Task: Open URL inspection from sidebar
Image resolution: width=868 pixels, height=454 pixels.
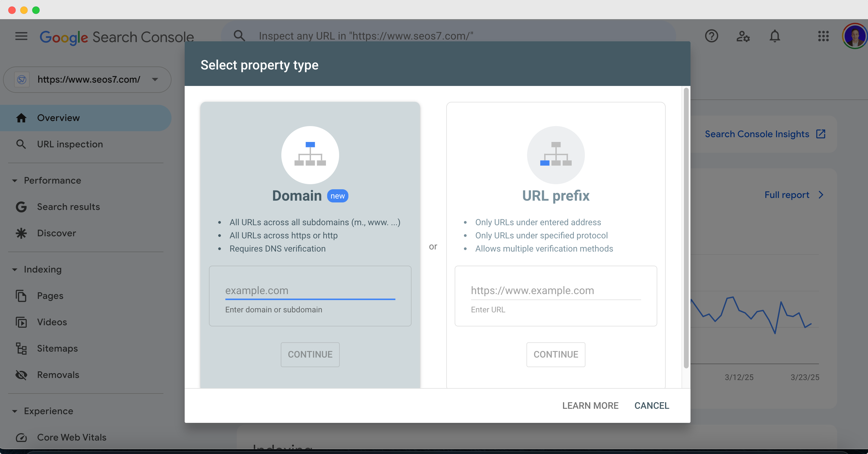Action: click(86, 144)
